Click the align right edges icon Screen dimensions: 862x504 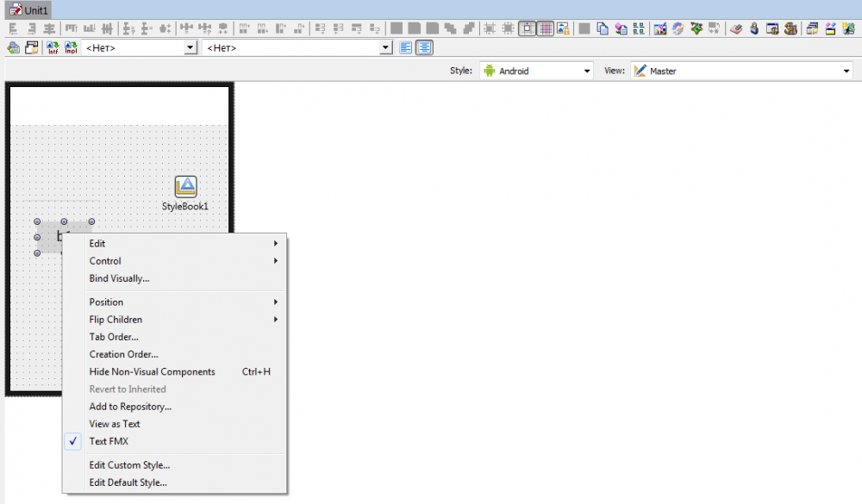click(31, 28)
